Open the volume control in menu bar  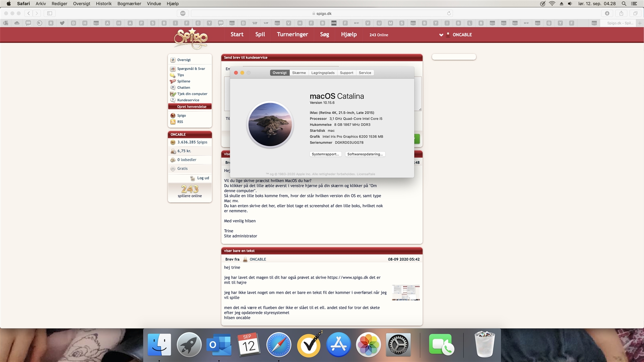pyautogui.click(x=570, y=4)
